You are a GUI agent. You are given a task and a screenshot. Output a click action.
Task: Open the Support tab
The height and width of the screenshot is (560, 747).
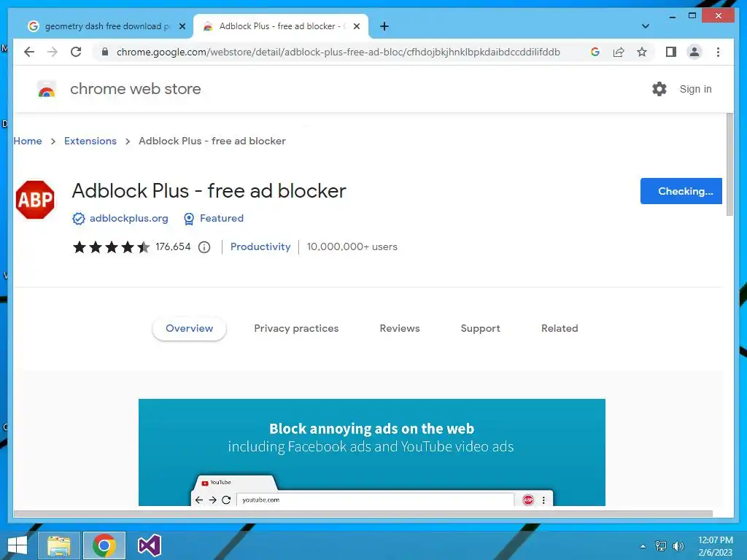480,329
